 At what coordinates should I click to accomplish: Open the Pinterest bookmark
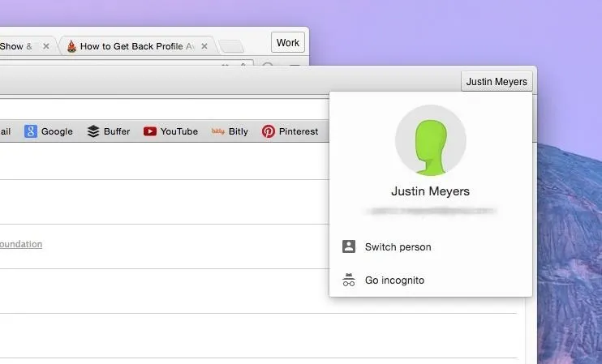(x=290, y=131)
